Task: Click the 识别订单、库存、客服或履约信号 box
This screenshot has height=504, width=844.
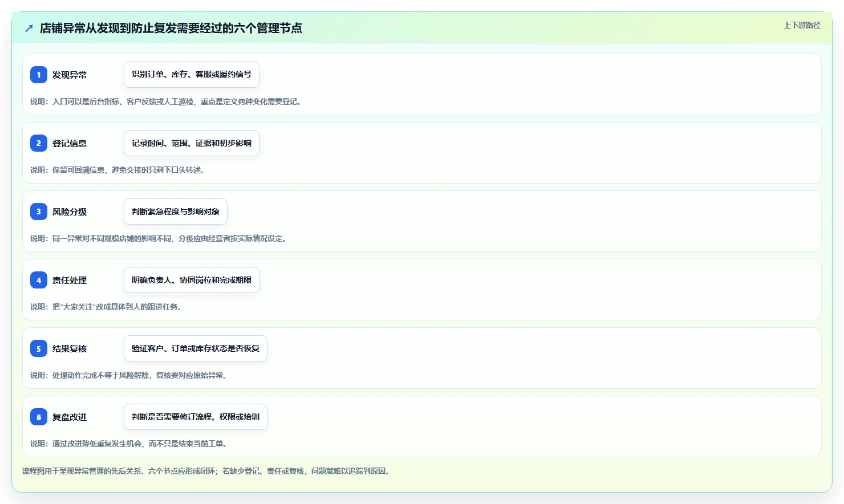Action: 192,75
